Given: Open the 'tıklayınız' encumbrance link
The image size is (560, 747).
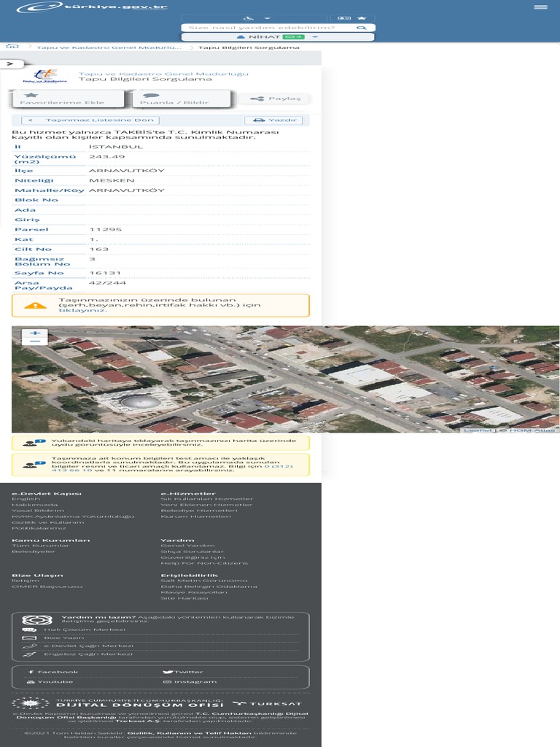Looking at the screenshot, I should click(83, 310).
